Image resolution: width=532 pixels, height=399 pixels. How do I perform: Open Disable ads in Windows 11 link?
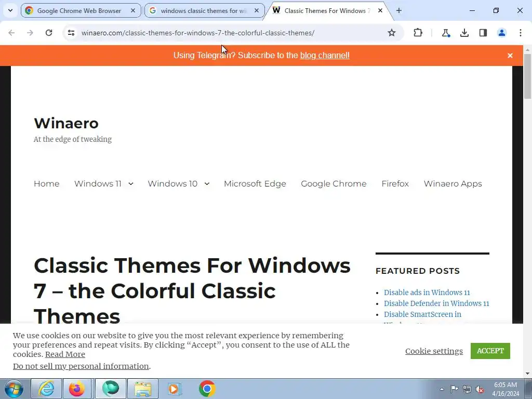[x=427, y=292]
